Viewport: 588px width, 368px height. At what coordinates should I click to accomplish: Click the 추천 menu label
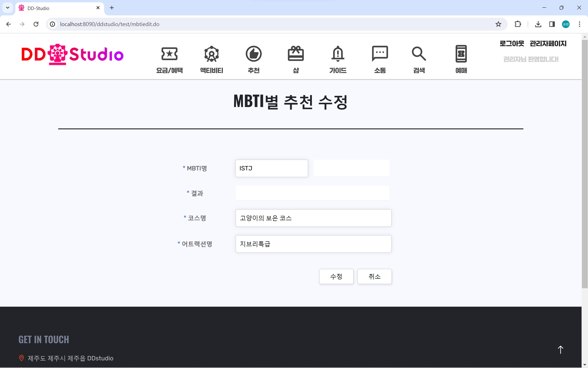(x=253, y=70)
